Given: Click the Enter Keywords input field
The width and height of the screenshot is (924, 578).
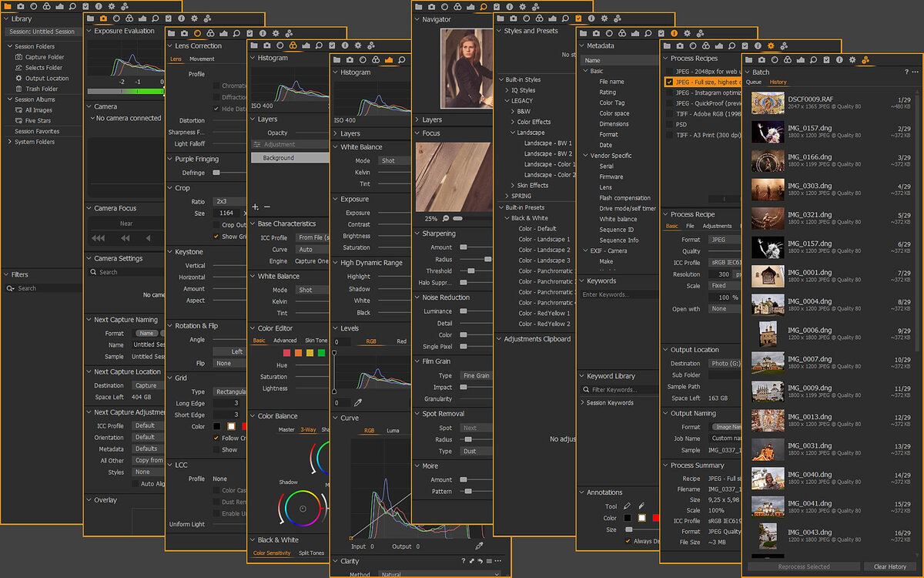Looking at the screenshot, I should [x=618, y=294].
